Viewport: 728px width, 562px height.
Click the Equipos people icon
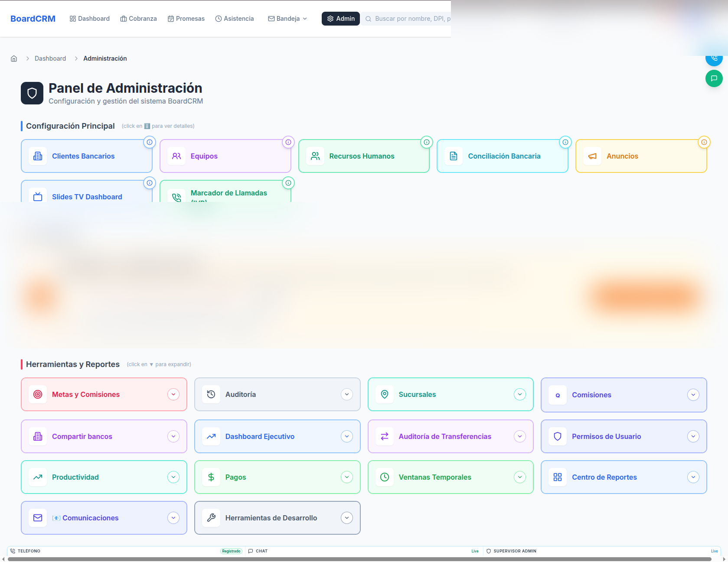click(176, 156)
